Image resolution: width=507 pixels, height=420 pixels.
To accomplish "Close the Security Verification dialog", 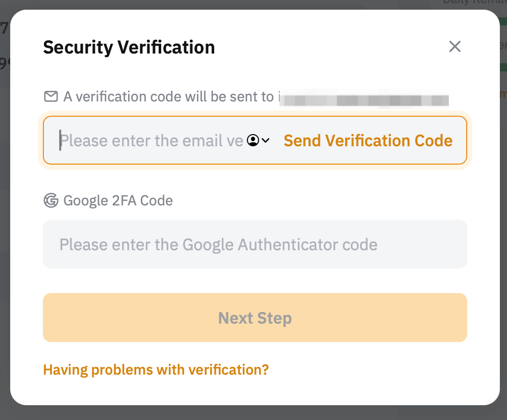I will (454, 47).
